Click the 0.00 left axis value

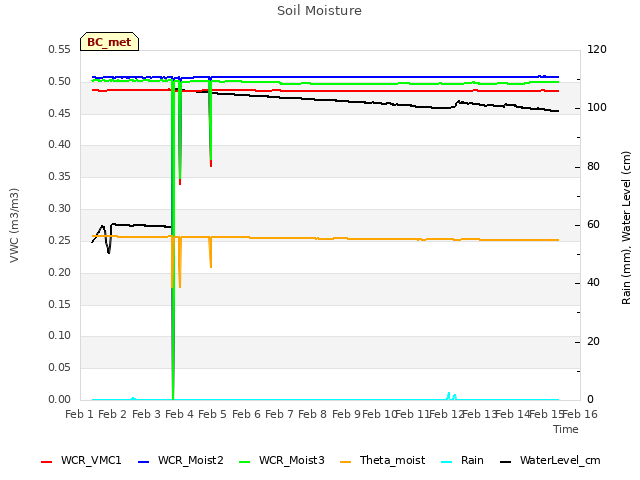tap(60, 400)
